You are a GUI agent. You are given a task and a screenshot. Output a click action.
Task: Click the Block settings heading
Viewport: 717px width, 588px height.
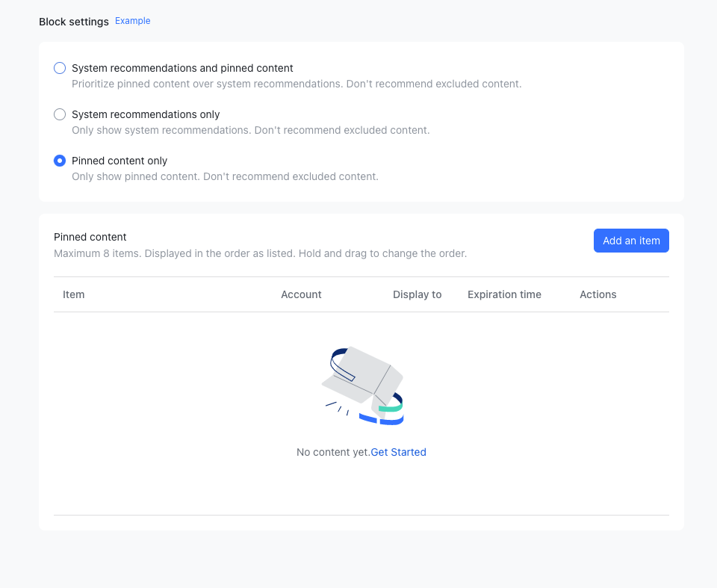(74, 22)
